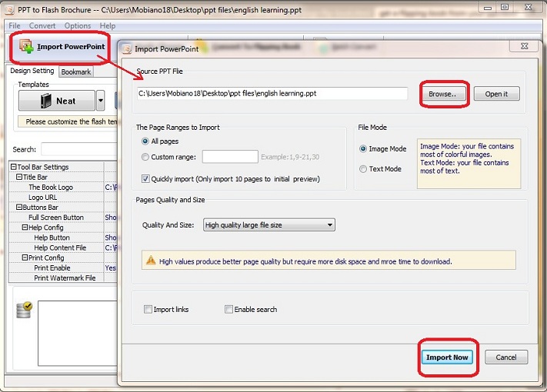Toggle the Quickly import checkbox
Screen dimensions: 547x392
(145, 179)
